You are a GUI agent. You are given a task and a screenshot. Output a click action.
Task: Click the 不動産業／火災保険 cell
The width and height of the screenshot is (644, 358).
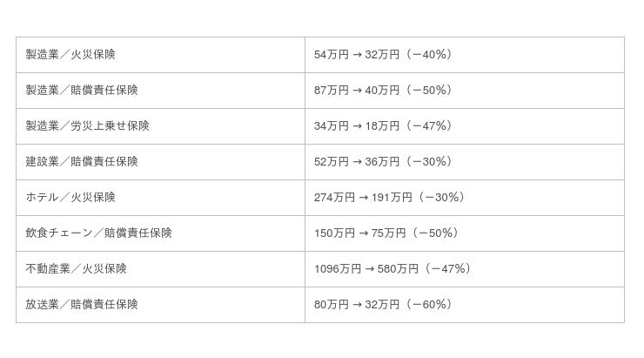pyautogui.click(x=161, y=269)
